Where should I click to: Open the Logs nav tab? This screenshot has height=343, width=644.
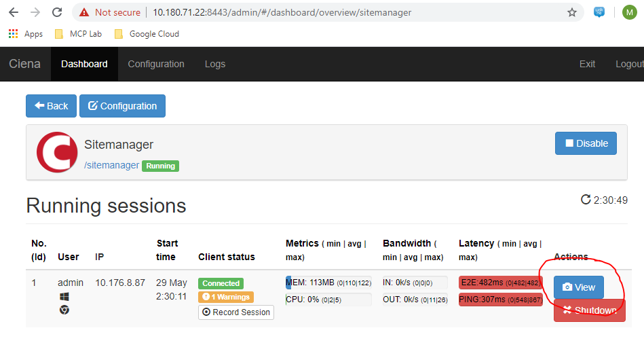click(215, 64)
